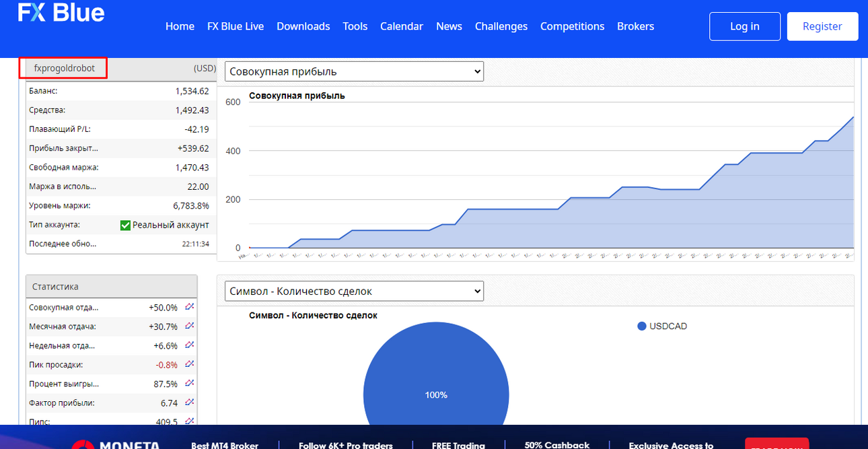
Task: Go to the Home menu item
Action: [180, 26]
